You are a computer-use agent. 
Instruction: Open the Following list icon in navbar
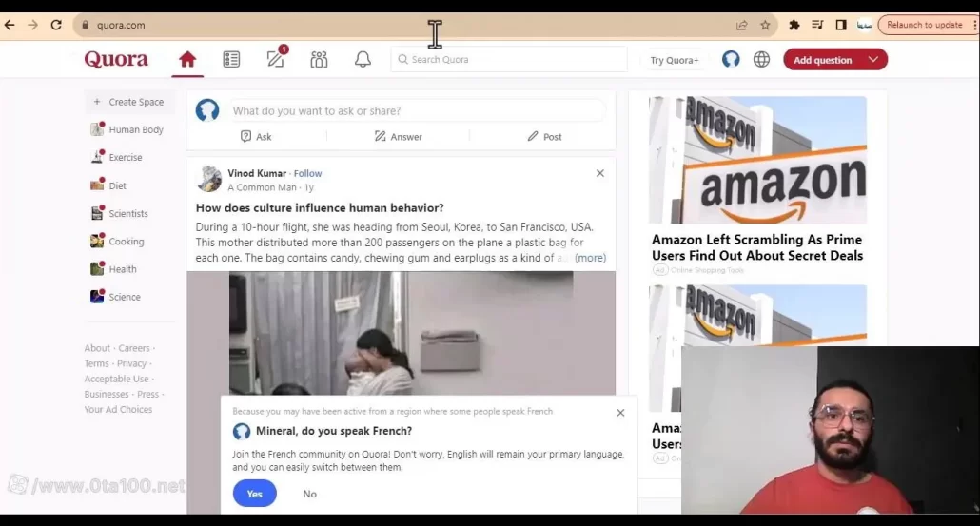231,60
